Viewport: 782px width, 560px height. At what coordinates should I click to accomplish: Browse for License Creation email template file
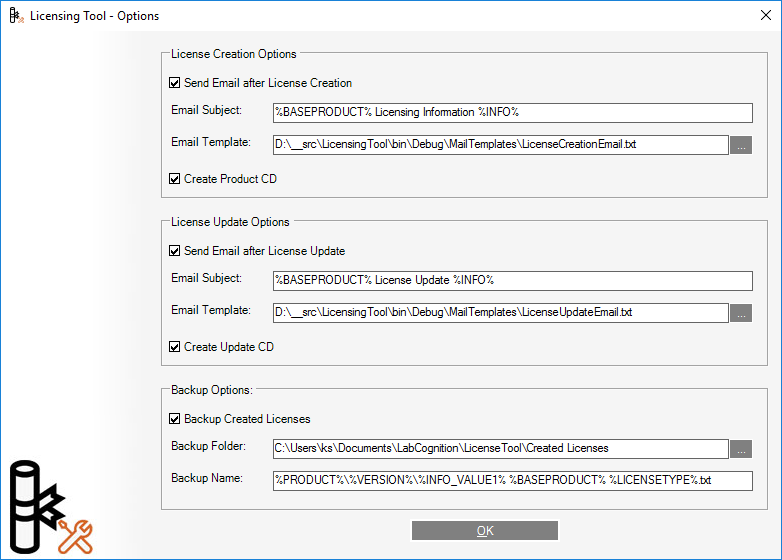coord(741,145)
